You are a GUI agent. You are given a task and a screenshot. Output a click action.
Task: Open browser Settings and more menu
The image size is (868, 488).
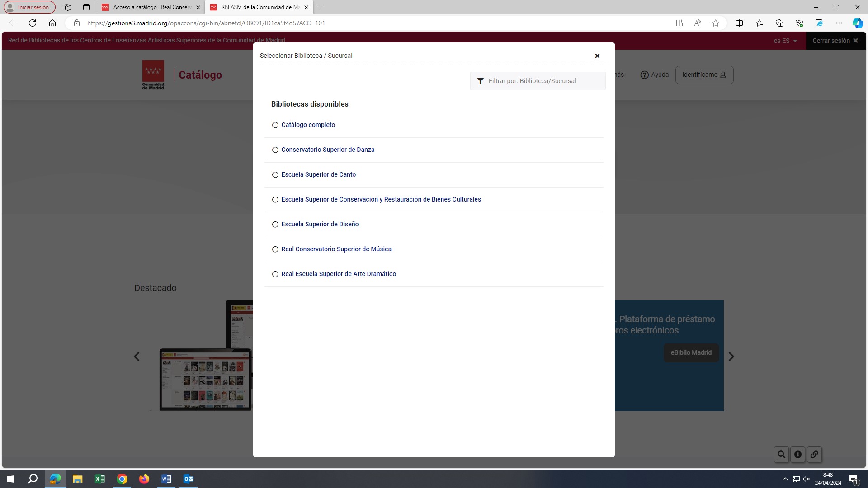coord(839,23)
